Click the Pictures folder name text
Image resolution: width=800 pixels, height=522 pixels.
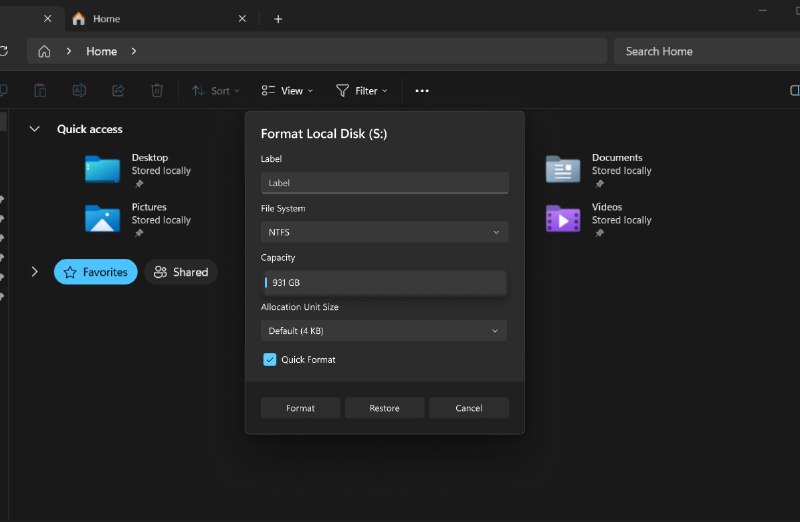coord(149,207)
